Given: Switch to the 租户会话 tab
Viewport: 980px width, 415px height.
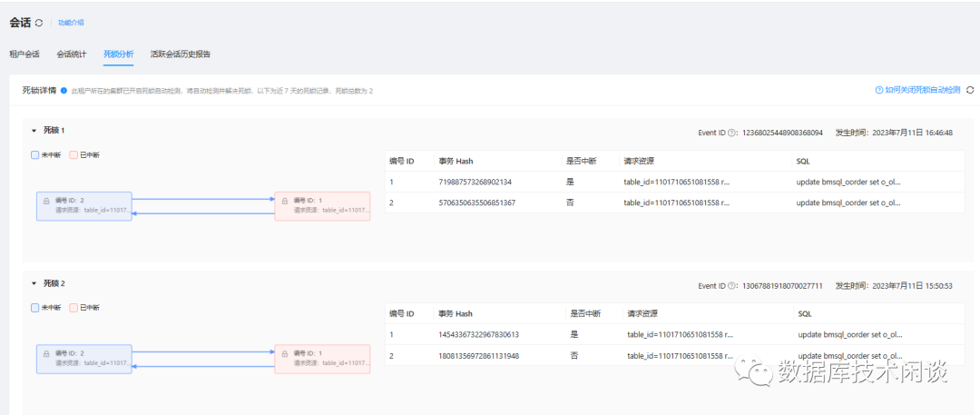Looking at the screenshot, I should (x=24, y=54).
